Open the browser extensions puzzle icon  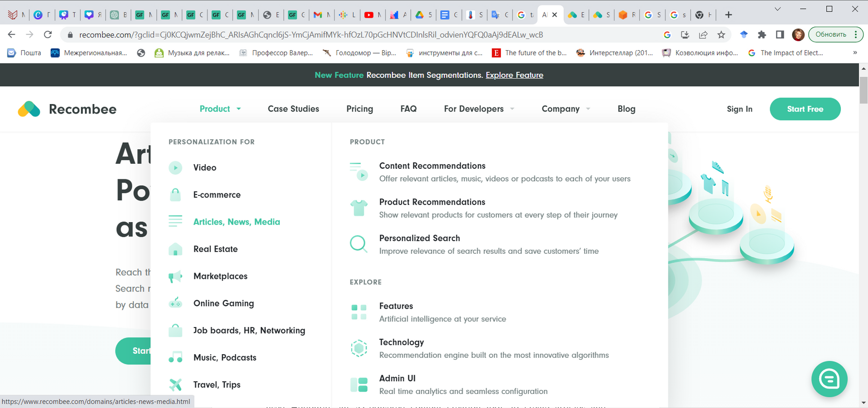coord(762,35)
